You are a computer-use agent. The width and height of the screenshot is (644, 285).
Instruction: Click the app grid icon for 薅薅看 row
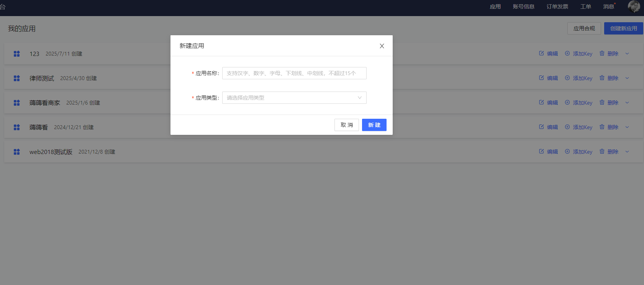point(16,127)
